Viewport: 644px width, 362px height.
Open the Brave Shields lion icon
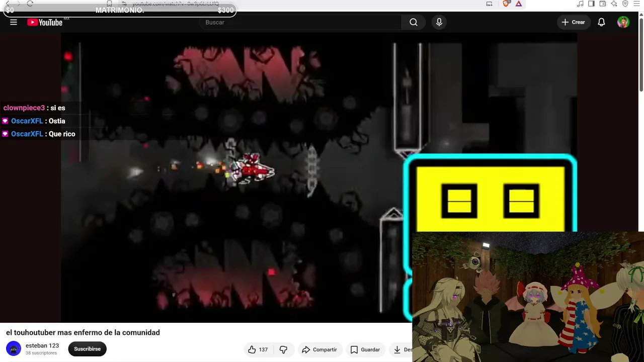coord(506,4)
